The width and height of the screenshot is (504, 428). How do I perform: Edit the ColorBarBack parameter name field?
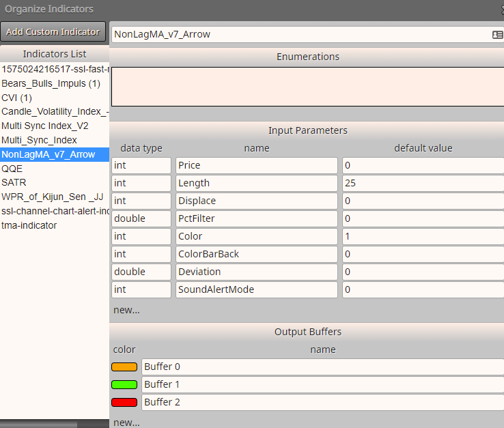coord(257,254)
